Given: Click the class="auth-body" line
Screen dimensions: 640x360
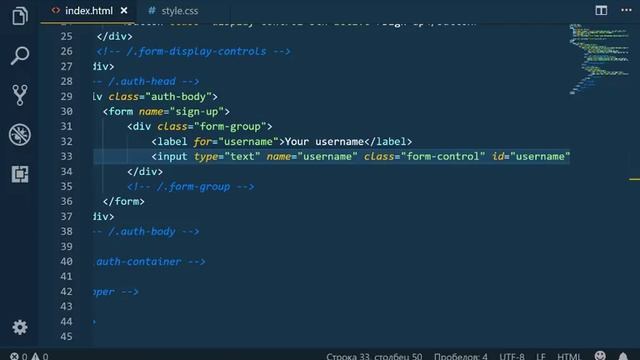Looking at the screenshot, I should (155, 97).
